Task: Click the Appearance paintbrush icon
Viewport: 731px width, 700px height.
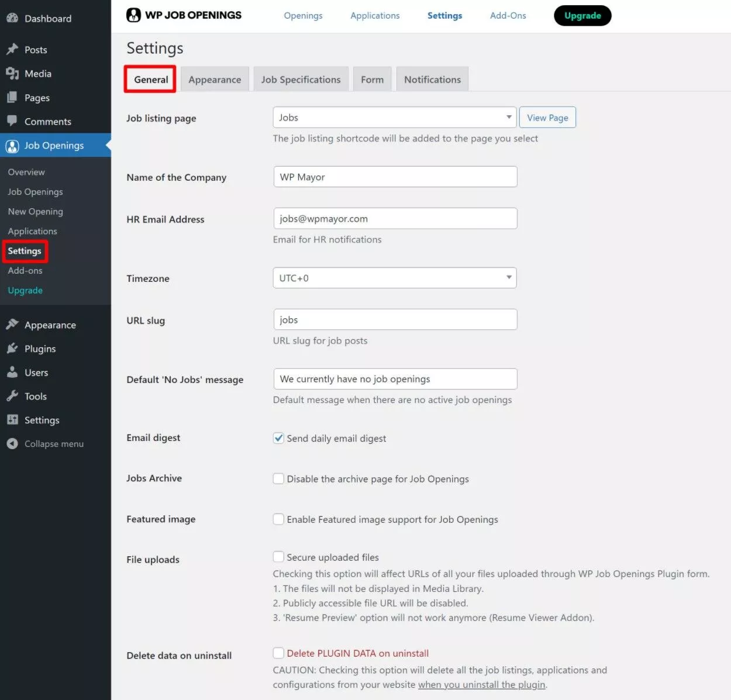Action: [x=12, y=325]
